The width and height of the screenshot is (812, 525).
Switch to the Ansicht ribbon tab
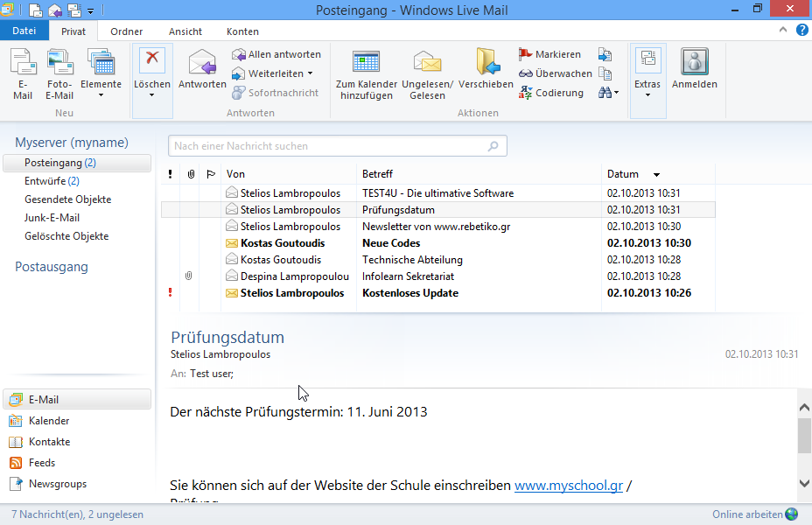pyautogui.click(x=185, y=31)
